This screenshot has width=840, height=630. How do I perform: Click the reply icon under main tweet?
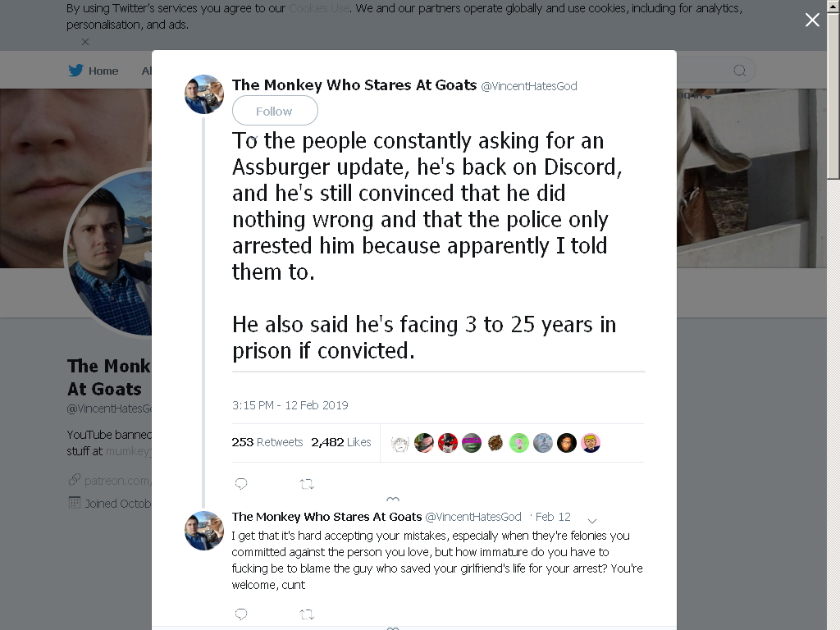coord(241,484)
